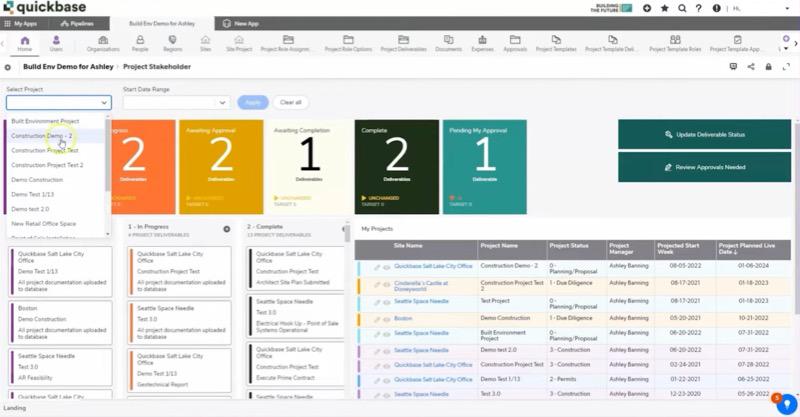Screen dimensions: 800x417
Task: Open the alerts exclamation icon
Action: pos(717,8)
